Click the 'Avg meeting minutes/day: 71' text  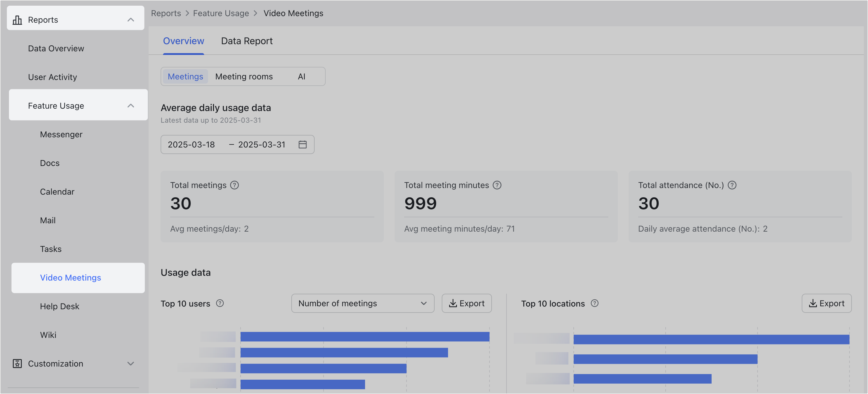point(459,229)
